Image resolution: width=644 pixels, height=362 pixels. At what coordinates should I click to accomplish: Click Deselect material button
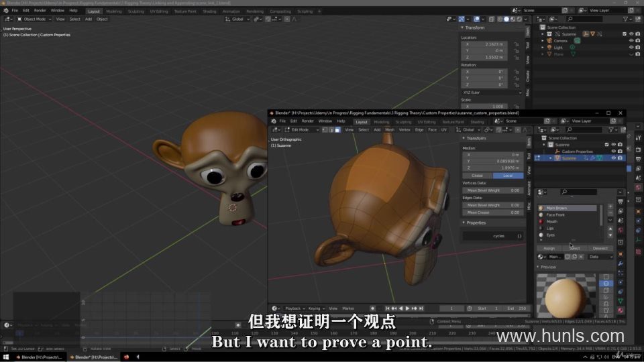[x=600, y=248]
